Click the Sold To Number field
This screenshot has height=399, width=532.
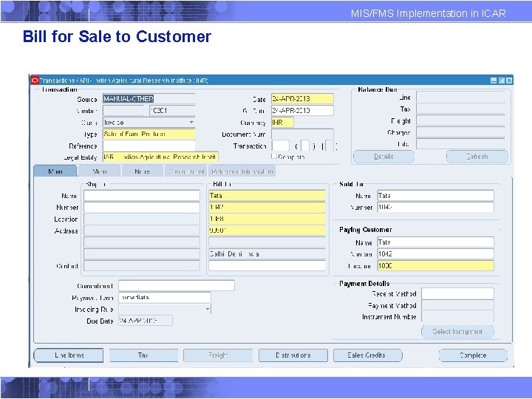point(436,208)
